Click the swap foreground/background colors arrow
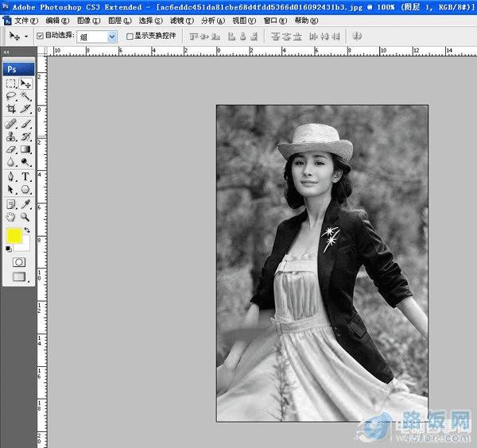The height and width of the screenshot is (448, 477). pyautogui.click(x=27, y=230)
